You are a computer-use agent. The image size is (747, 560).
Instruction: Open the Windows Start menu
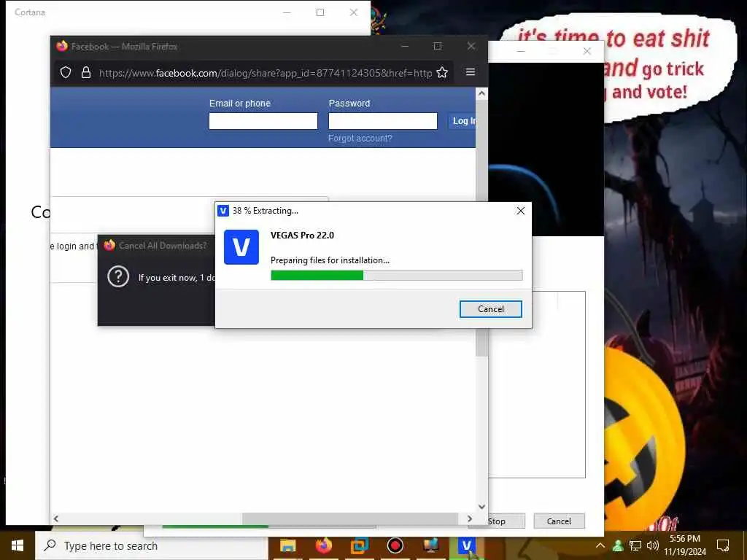point(18,545)
